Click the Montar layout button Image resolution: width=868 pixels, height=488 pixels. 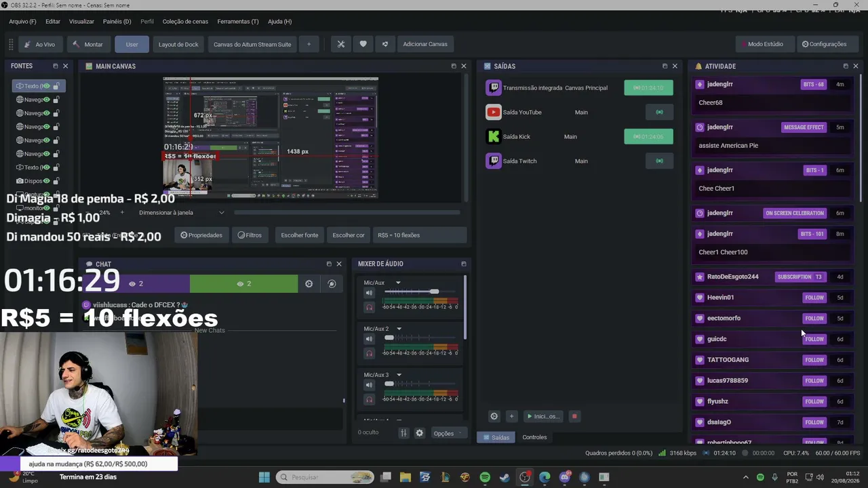coord(88,44)
